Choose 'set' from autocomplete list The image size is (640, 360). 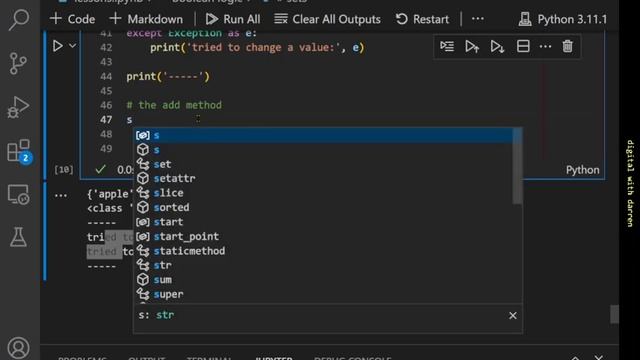[324, 164]
